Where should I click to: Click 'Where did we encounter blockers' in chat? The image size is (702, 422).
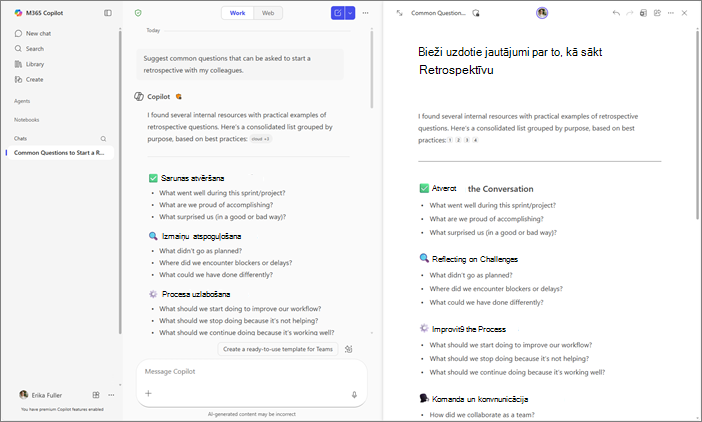[225, 263]
